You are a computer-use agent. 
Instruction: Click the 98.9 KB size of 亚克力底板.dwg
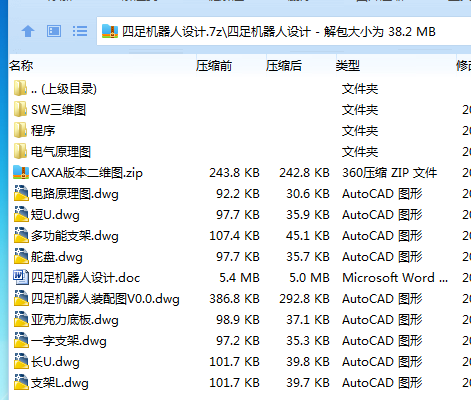238,320
